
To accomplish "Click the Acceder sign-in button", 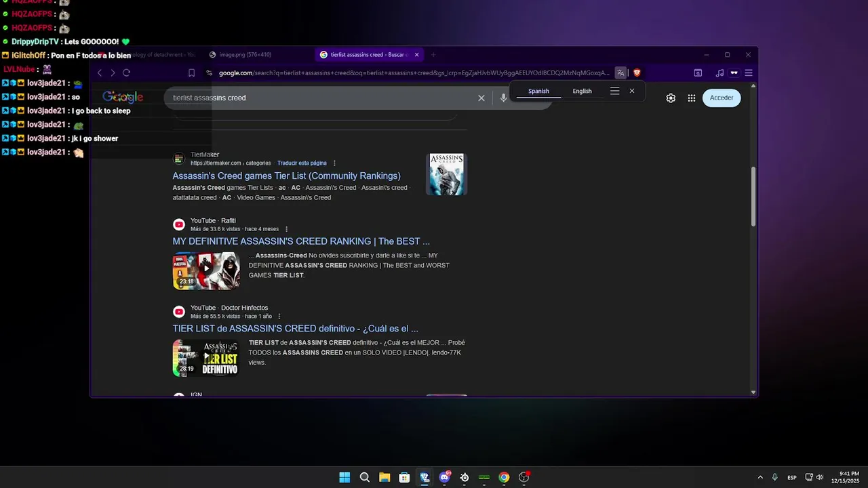I will click(722, 98).
